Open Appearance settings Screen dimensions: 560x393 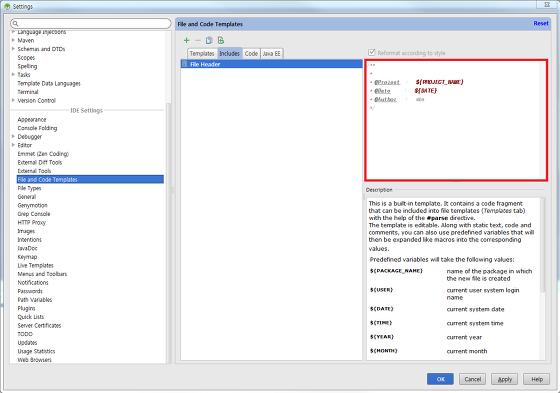click(x=32, y=119)
